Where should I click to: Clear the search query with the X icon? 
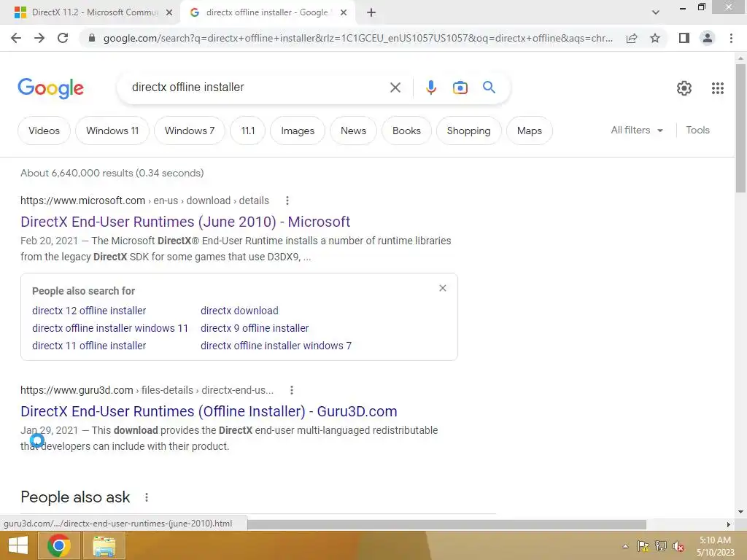tap(395, 87)
